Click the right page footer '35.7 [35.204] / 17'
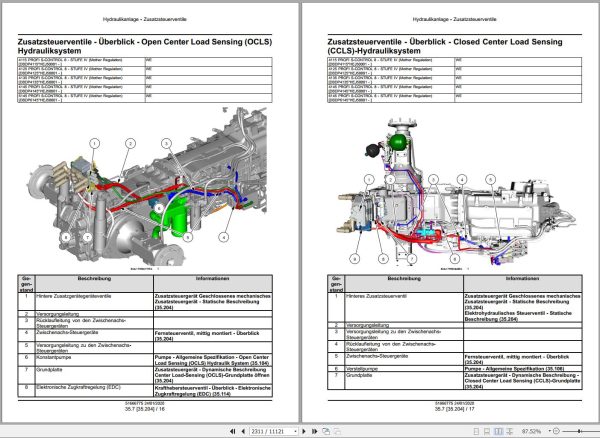The height and width of the screenshot is (438, 600). click(454, 409)
